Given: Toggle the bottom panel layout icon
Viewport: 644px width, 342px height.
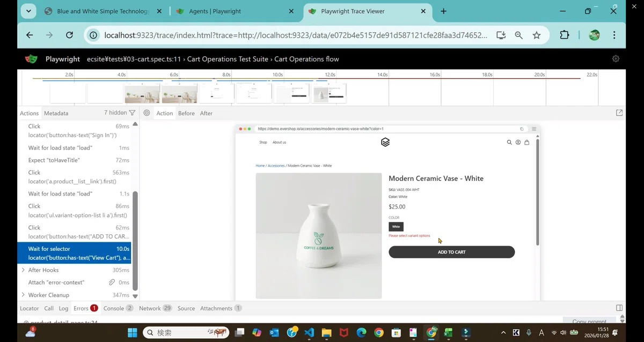Looking at the screenshot, I should [619, 308].
